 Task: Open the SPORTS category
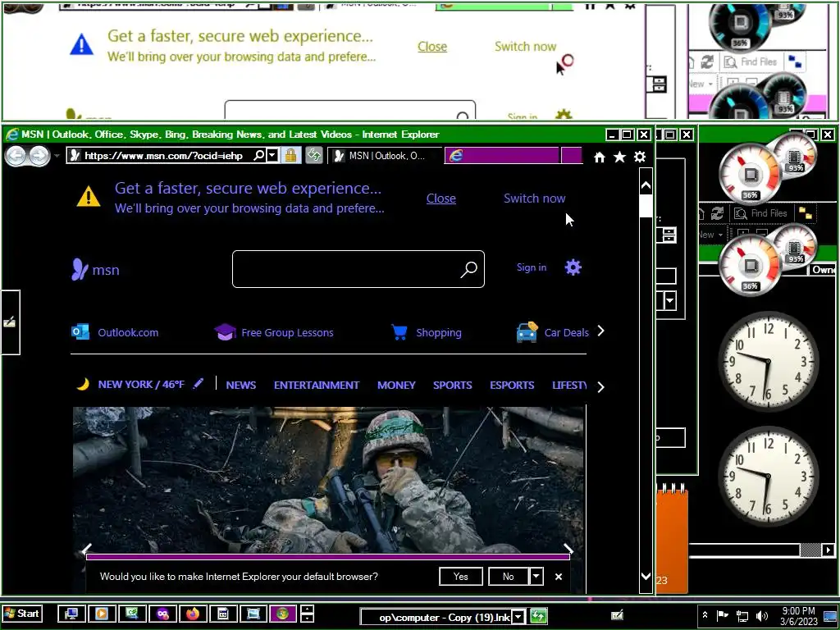pos(453,386)
